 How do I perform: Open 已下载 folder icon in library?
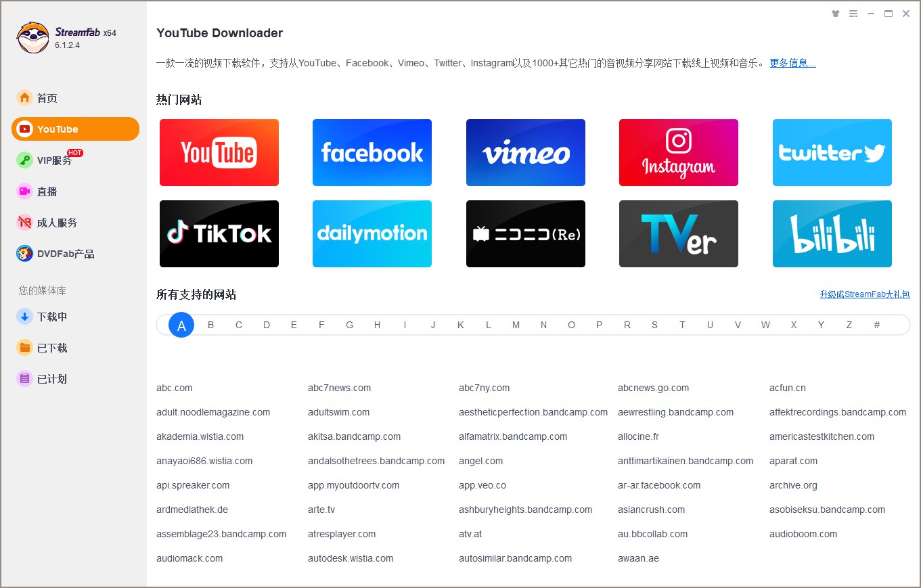point(25,348)
